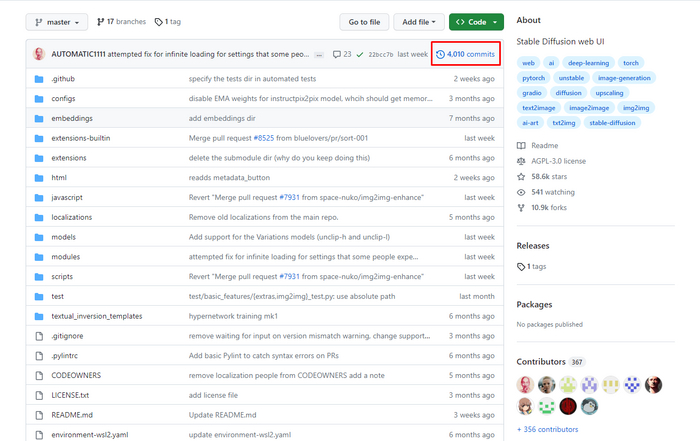Open the Packages heading link
Viewport: 700px width, 441px height.
pyautogui.click(x=534, y=304)
